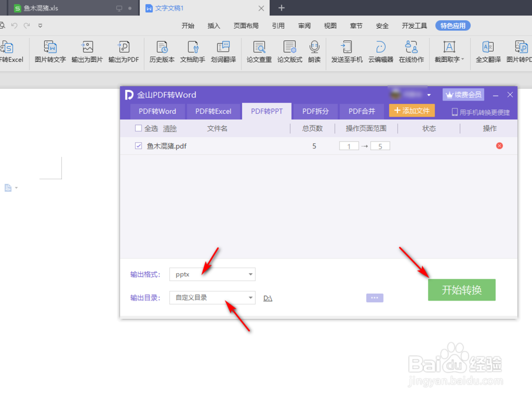Open the 视图 ribbon menu
The height and width of the screenshot is (399, 532).
pyautogui.click(x=330, y=26)
